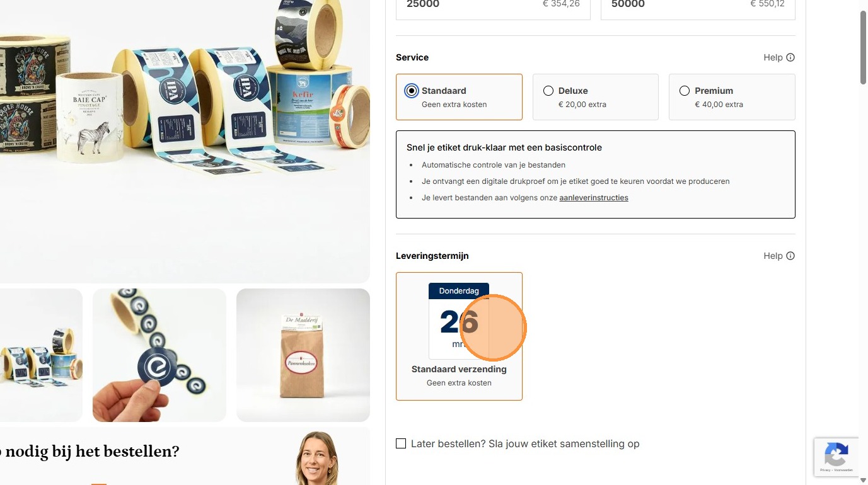
Task: Click the support agent portrait photo
Action: (317, 458)
